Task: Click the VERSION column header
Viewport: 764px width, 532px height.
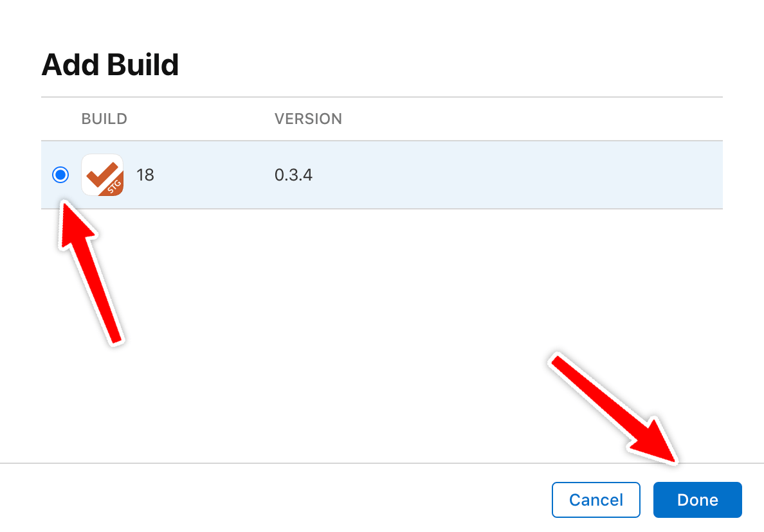Action: tap(308, 119)
